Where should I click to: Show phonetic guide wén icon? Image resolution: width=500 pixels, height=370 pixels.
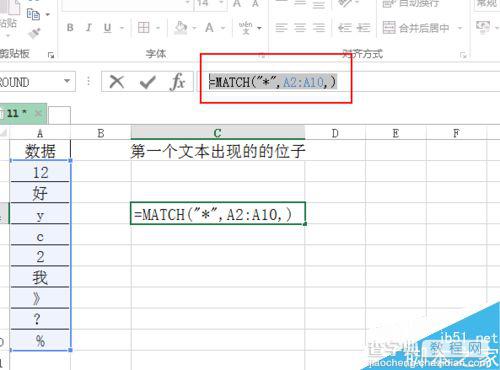click(x=246, y=28)
